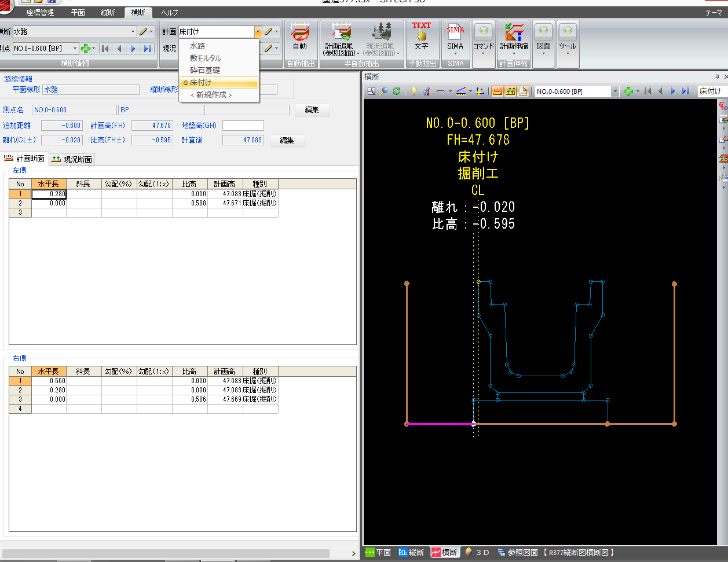Screen dimensions: 728x562
Task: Switch to 縦断 view in the bottom bar
Action: 411,552
